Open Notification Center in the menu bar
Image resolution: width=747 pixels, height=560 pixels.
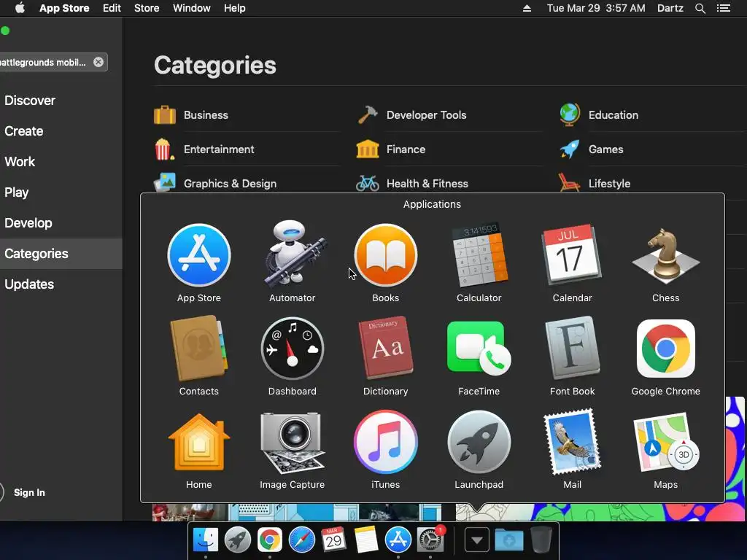[x=724, y=8]
